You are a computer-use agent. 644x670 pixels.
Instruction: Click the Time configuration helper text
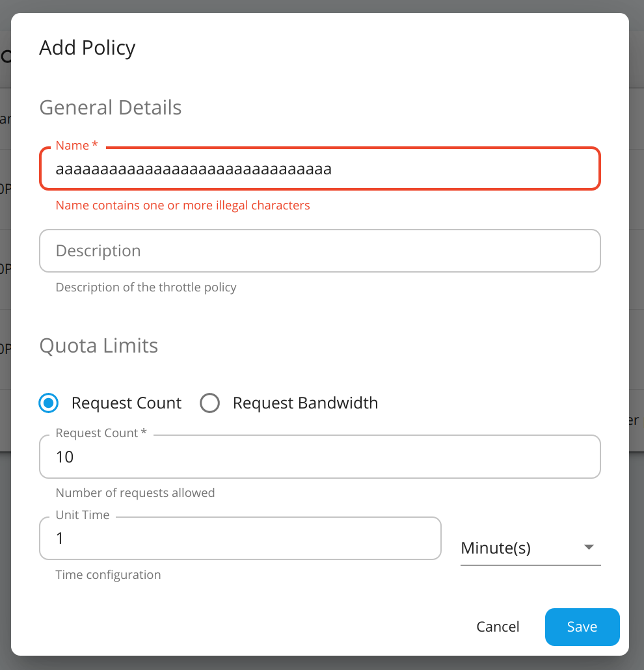(x=108, y=574)
